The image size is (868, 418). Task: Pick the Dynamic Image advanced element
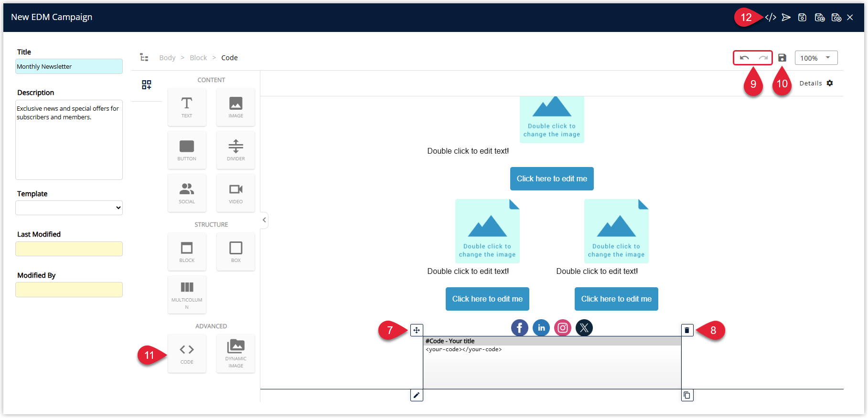pos(236,354)
